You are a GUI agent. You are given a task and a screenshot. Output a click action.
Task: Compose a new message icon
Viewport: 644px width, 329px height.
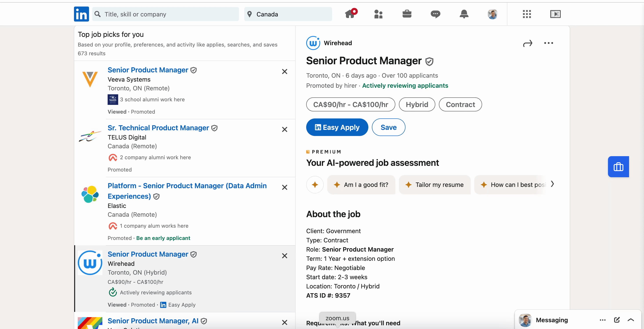(x=617, y=320)
